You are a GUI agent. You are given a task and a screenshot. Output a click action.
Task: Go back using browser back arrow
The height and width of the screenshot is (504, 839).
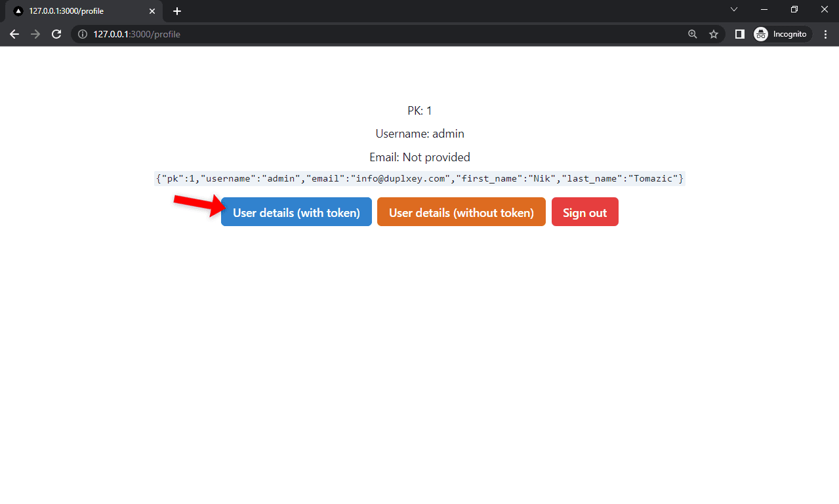14,34
